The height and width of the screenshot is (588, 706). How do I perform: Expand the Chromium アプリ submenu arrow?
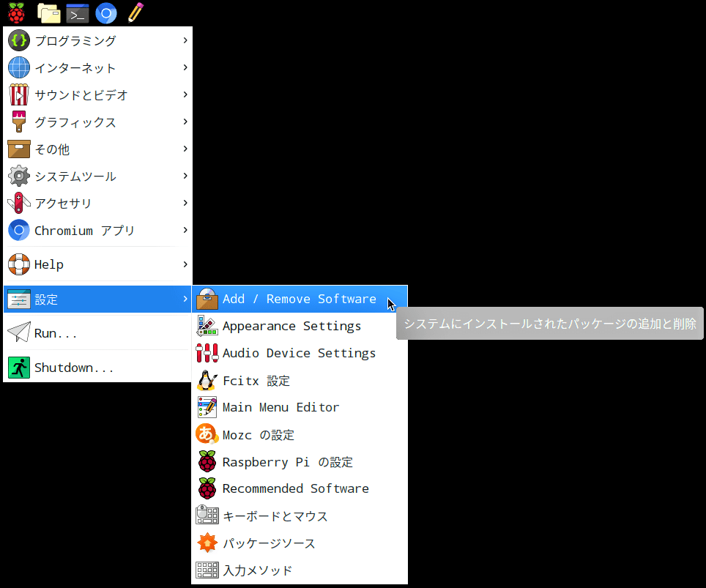[x=185, y=230]
